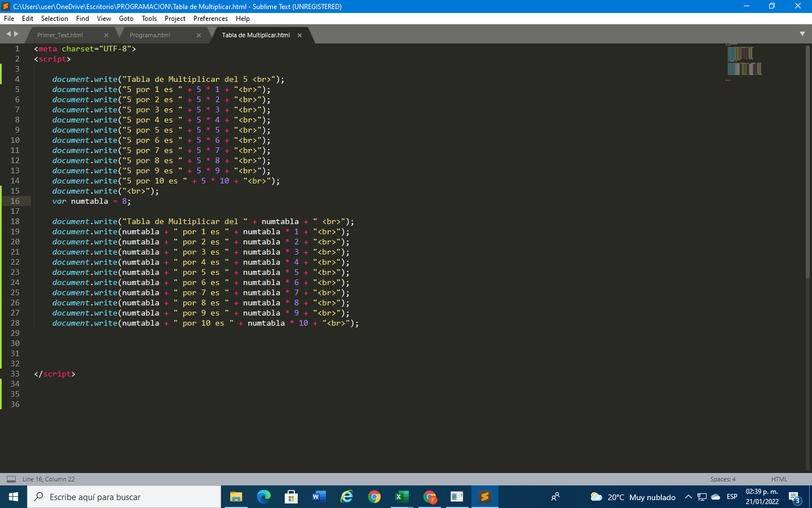Open the notification center icon
This screenshot has width=812, height=508.
[795, 497]
